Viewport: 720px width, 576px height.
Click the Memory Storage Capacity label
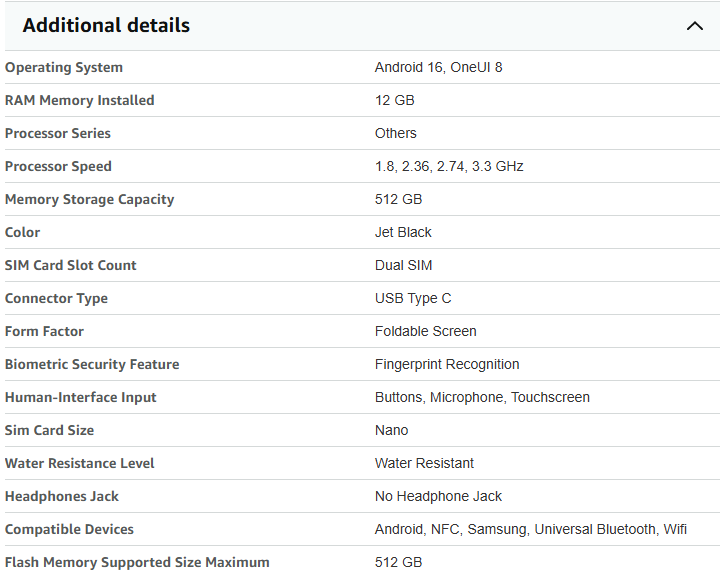(x=90, y=199)
